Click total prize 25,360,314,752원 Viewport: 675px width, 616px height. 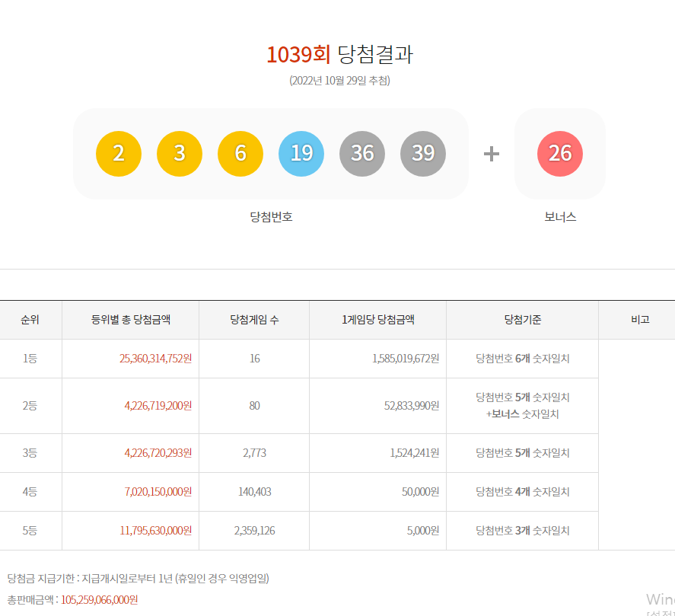pos(156,359)
